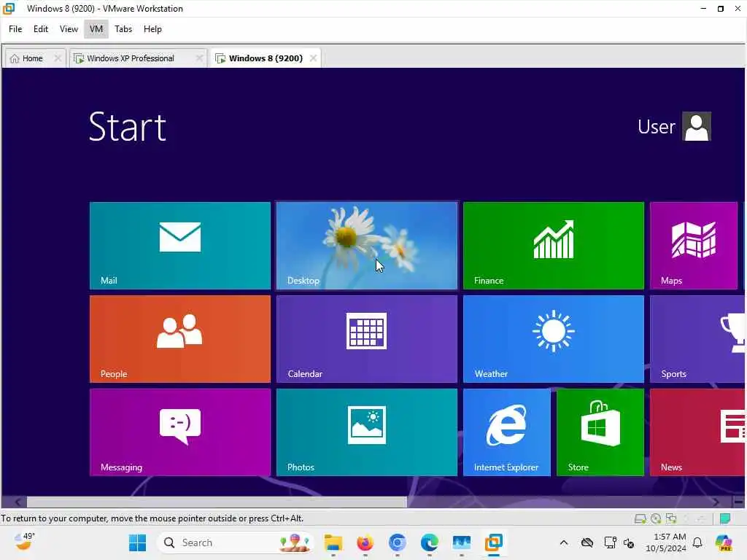Open the News tile

[697, 432]
